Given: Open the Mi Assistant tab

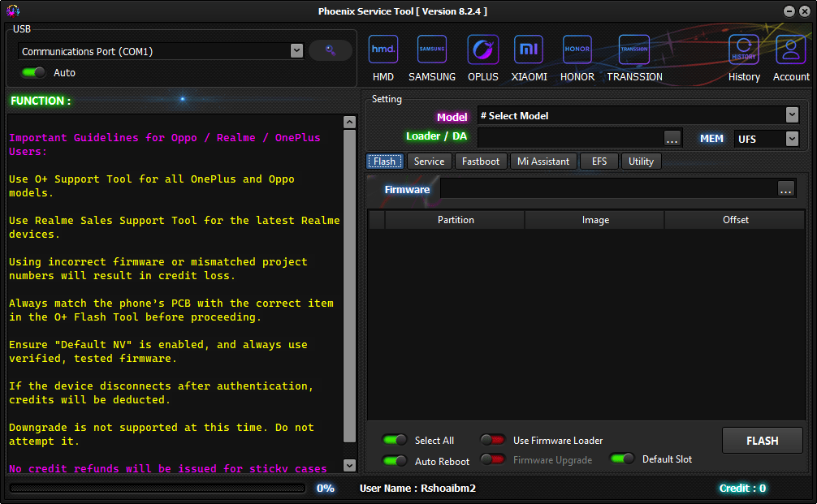Looking at the screenshot, I should pos(543,161).
